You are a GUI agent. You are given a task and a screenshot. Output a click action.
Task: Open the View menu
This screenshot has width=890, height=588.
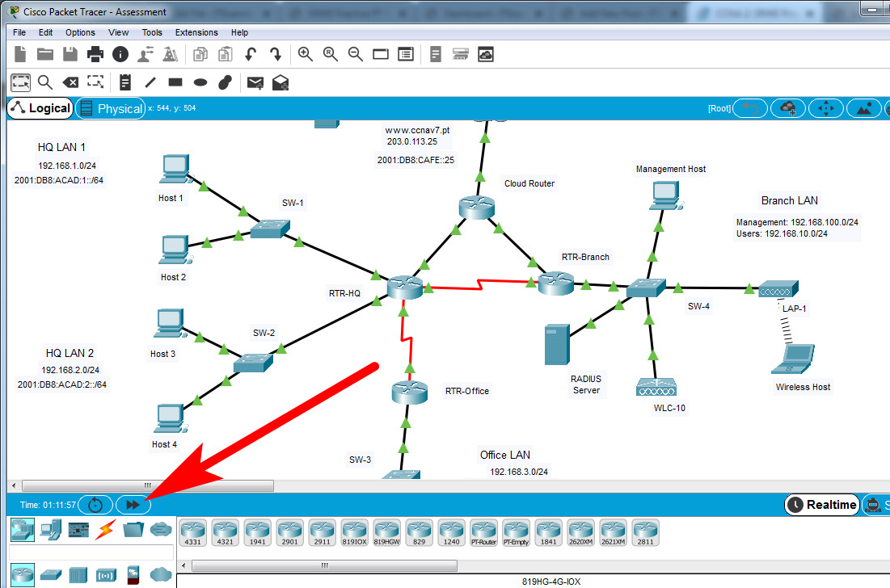[118, 32]
